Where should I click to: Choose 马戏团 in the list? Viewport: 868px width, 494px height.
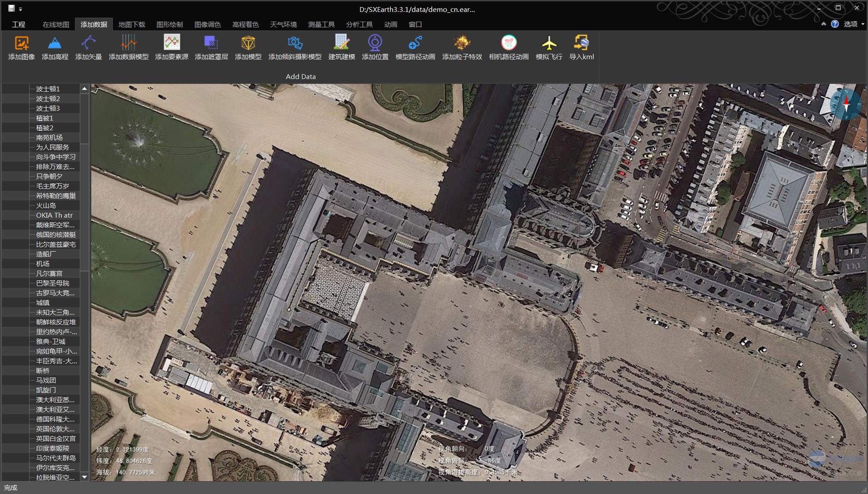click(46, 380)
